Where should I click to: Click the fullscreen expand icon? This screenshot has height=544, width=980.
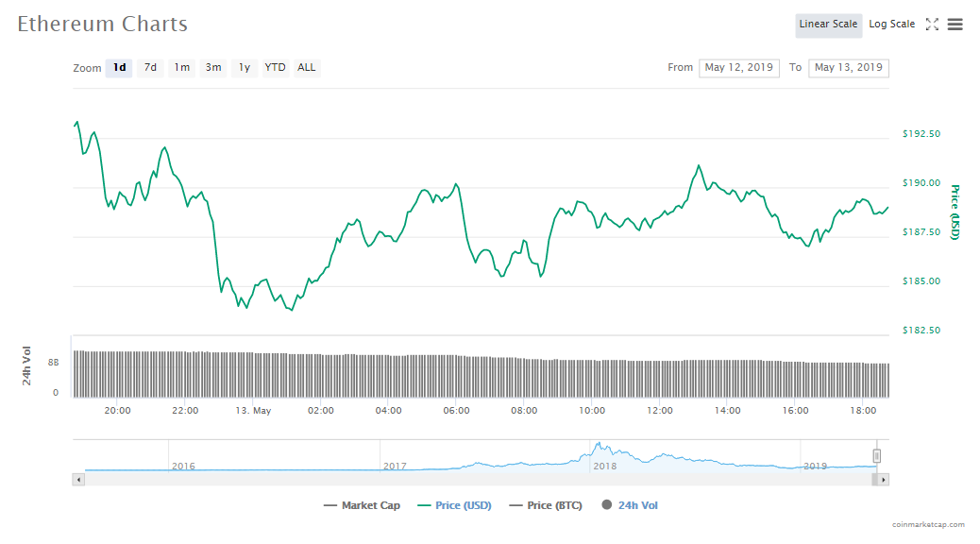tap(932, 25)
